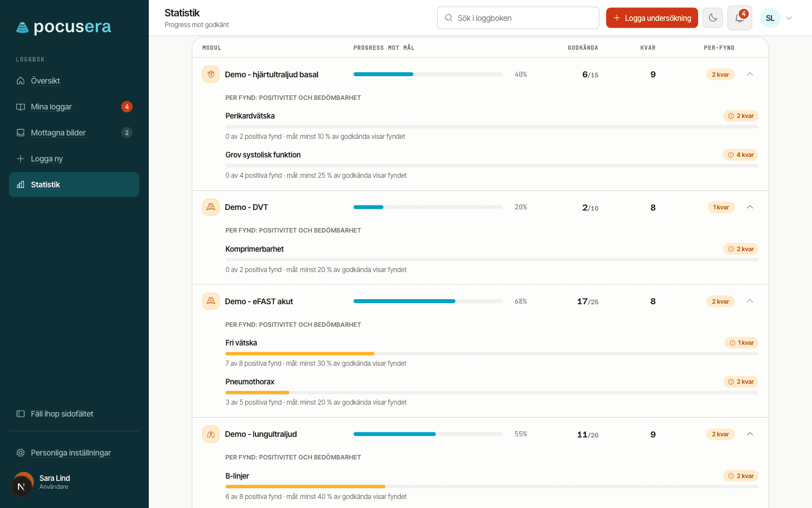Click the Sök i loggboken search field
Image resolution: width=812 pixels, height=508 pixels.
[518, 18]
